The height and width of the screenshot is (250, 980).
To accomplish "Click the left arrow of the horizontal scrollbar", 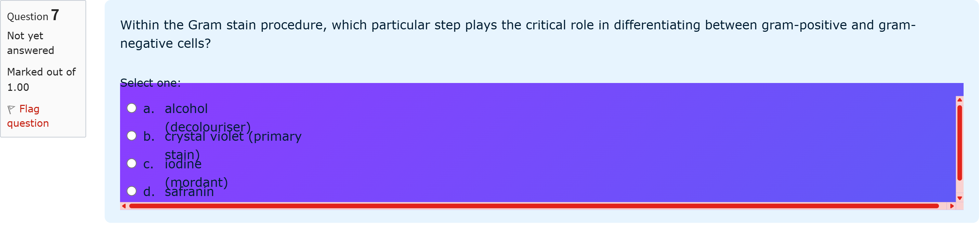I will point(123,206).
